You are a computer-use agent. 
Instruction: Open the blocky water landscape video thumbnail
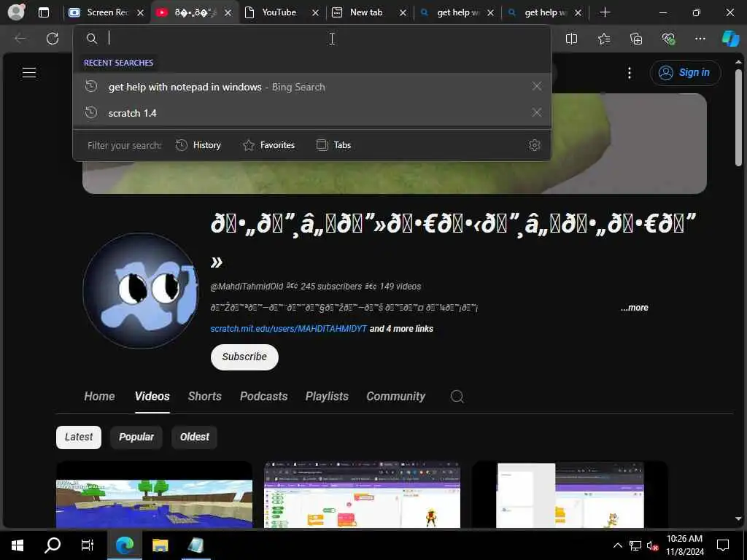click(154, 494)
